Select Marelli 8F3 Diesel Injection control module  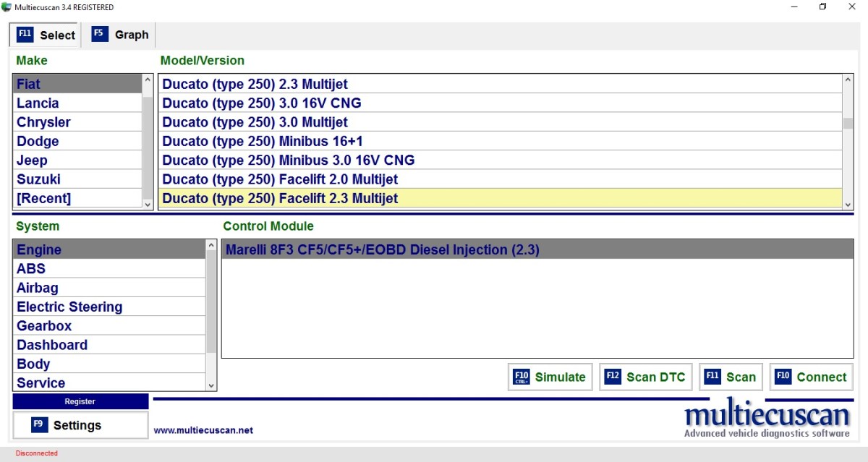click(x=383, y=250)
